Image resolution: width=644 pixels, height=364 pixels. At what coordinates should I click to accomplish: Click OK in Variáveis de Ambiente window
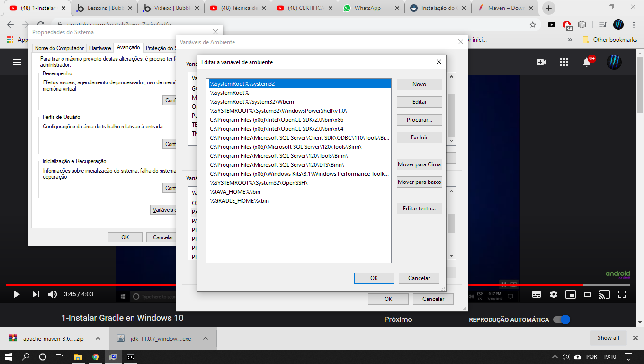pos(388,299)
